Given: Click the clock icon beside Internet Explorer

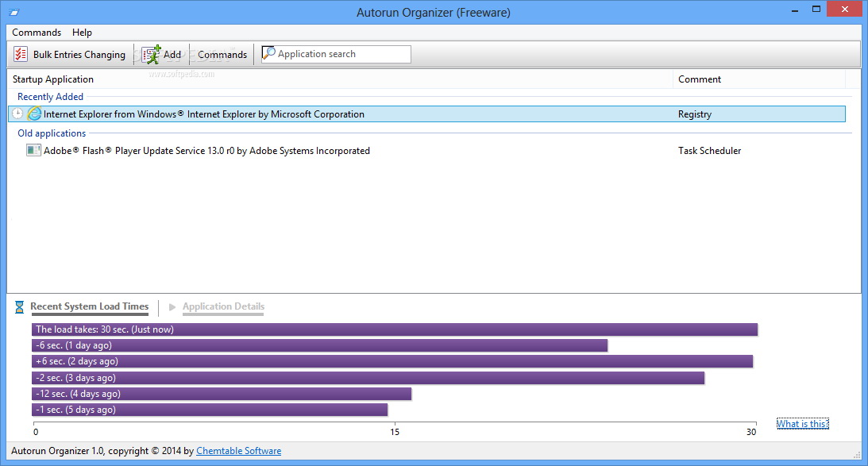Looking at the screenshot, I should pyautogui.click(x=18, y=114).
